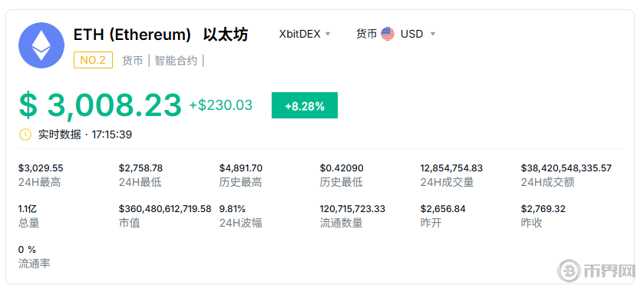
Task: Click the 总量 label
Action: [x=28, y=223]
